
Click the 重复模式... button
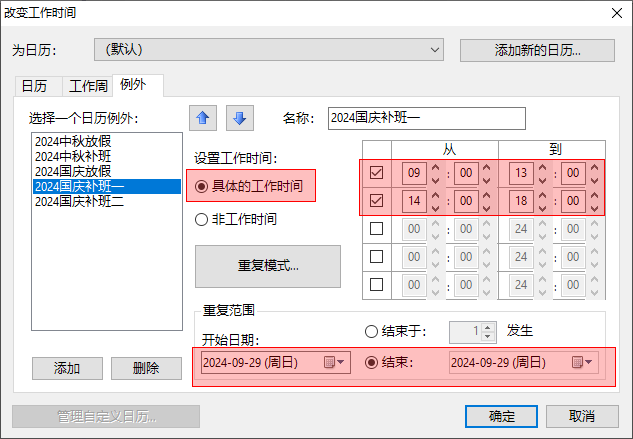267,267
